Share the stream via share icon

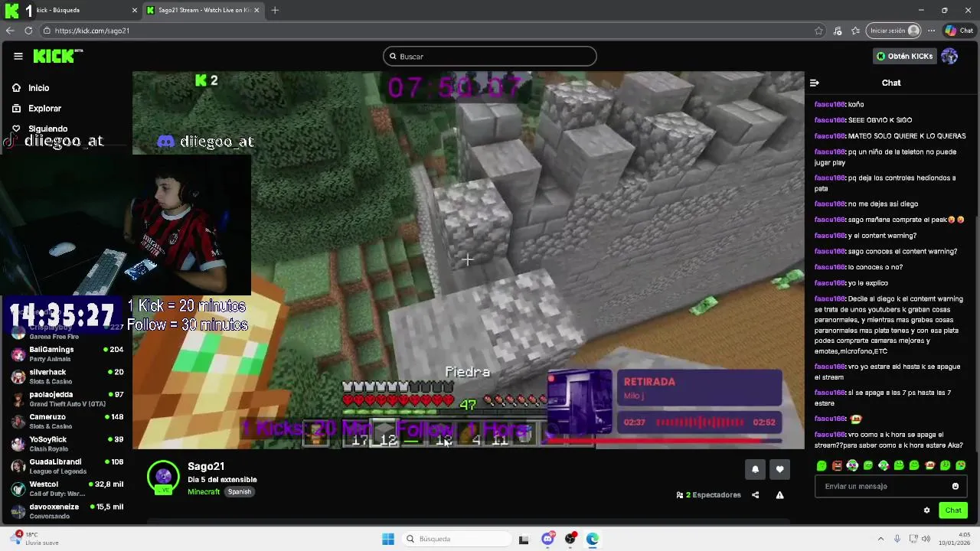coord(755,495)
